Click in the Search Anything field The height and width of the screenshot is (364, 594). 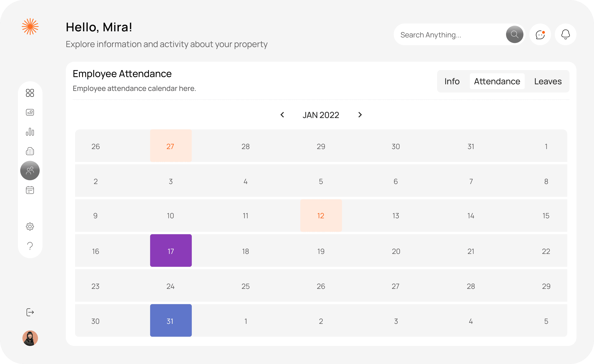coord(448,35)
